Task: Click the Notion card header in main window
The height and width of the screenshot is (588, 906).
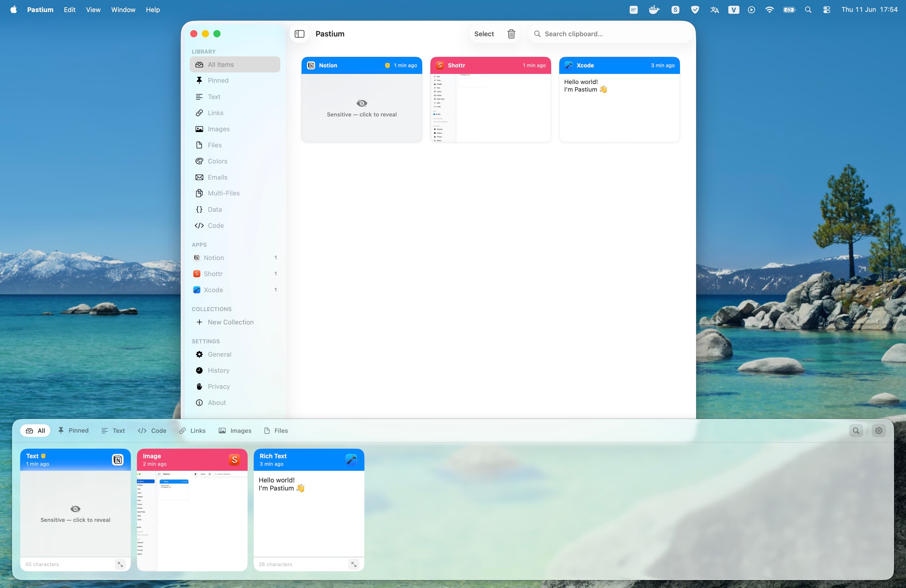Action: pyautogui.click(x=362, y=65)
